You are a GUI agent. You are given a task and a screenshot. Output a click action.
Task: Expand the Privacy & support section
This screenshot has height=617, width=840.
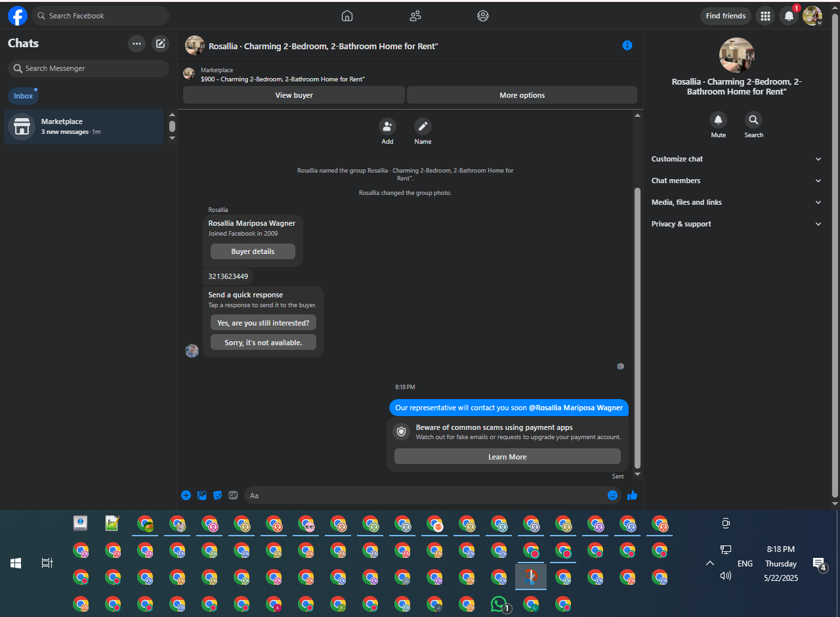[736, 224]
